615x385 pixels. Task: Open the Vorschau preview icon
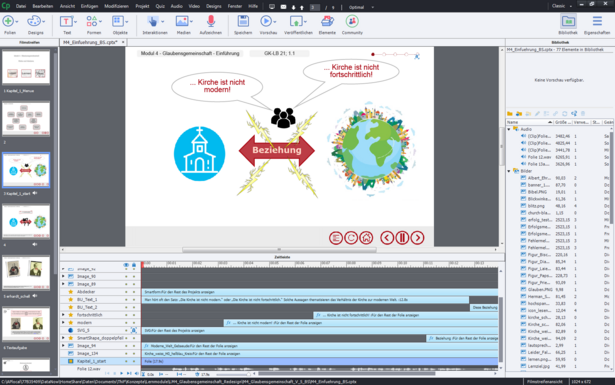pos(266,21)
